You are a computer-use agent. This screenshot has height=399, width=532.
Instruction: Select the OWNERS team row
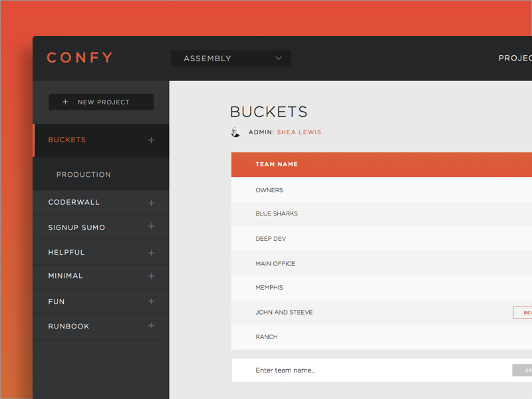click(x=382, y=190)
